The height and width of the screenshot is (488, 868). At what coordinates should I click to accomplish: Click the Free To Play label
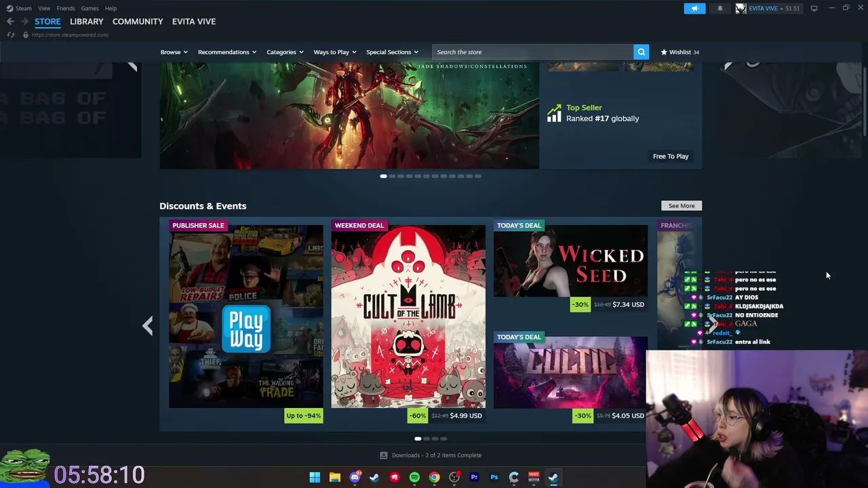pyautogui.click(x=671, y=157)
